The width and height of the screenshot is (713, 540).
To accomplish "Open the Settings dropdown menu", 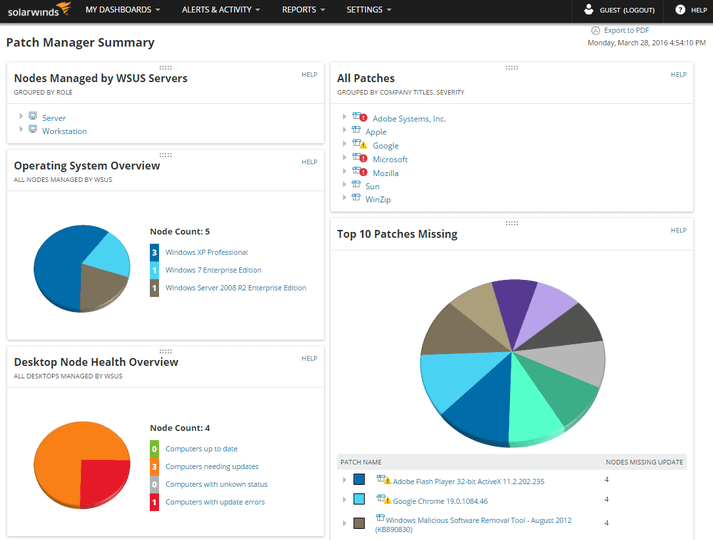I will [x=368, y=10].
